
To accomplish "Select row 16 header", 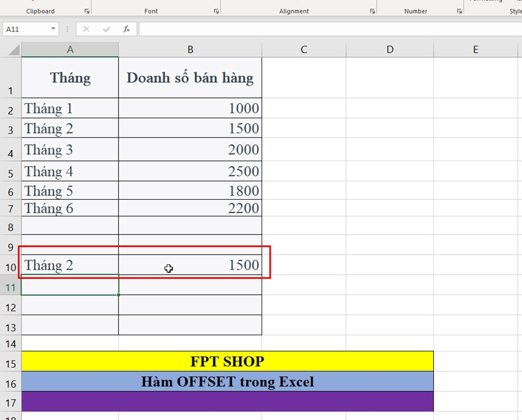I will (x=11, y=381).
